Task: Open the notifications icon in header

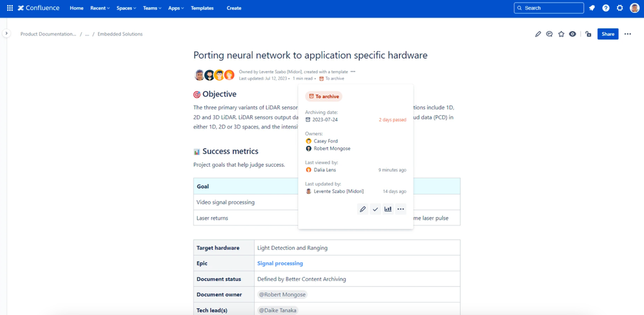Action: (x=592, y=8)
